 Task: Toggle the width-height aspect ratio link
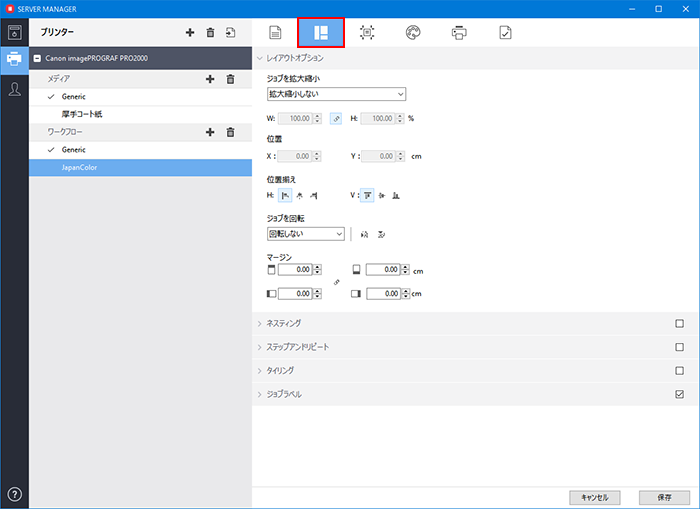[336, 118]
